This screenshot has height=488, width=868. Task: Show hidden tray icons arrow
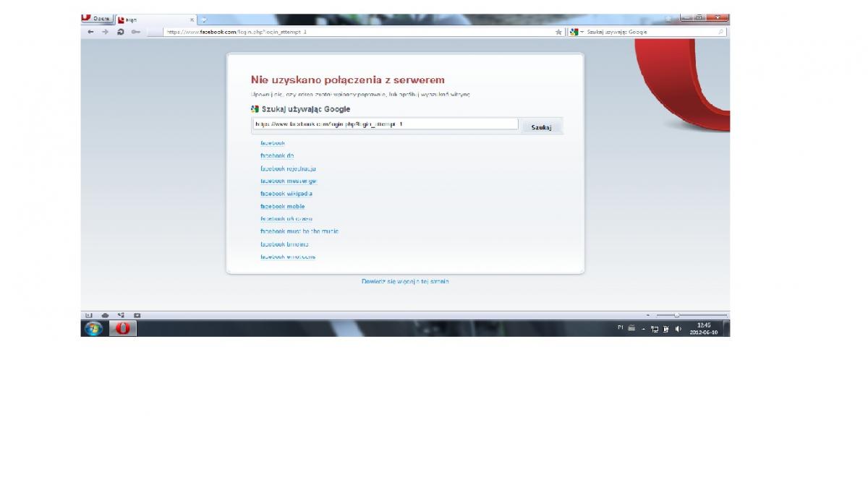tap(643, 329)
